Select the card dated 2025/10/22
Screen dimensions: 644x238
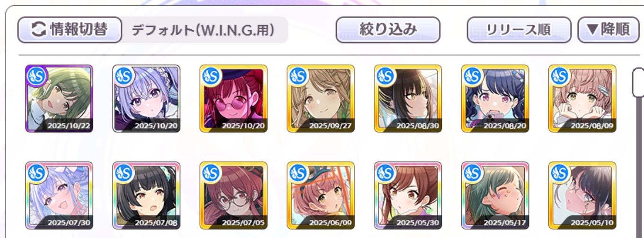[x=59, y=99]
